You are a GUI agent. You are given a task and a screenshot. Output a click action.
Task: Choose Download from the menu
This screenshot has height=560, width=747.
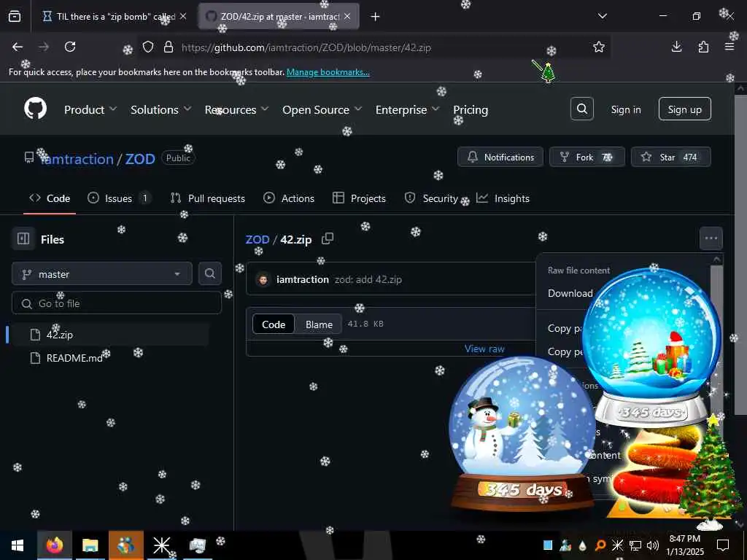[570, 293]
